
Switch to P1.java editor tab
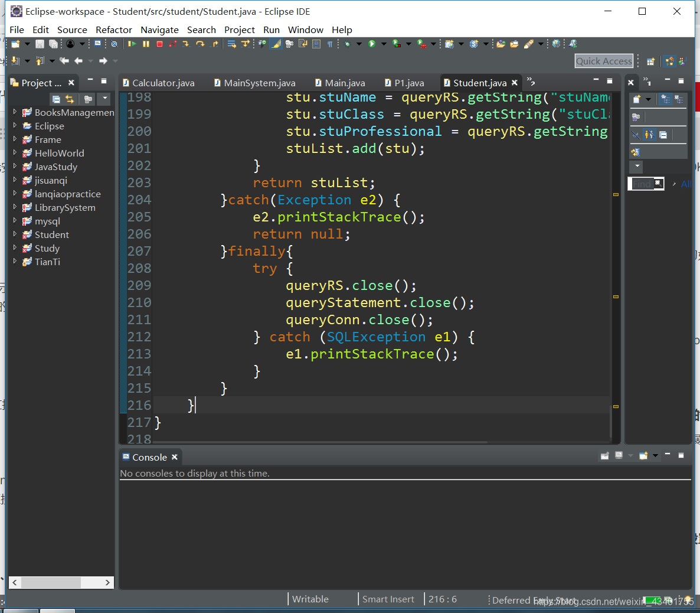pyautogui.click(x=404, y=83)
